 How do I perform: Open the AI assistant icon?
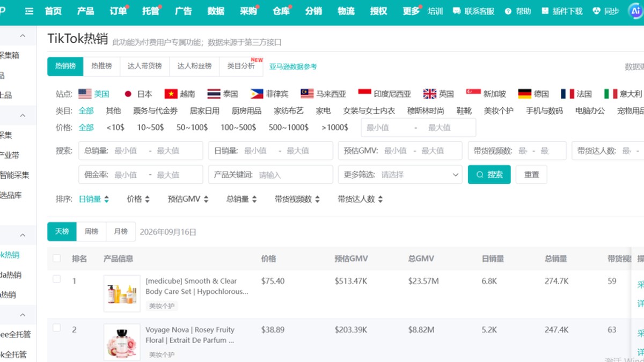635,11
